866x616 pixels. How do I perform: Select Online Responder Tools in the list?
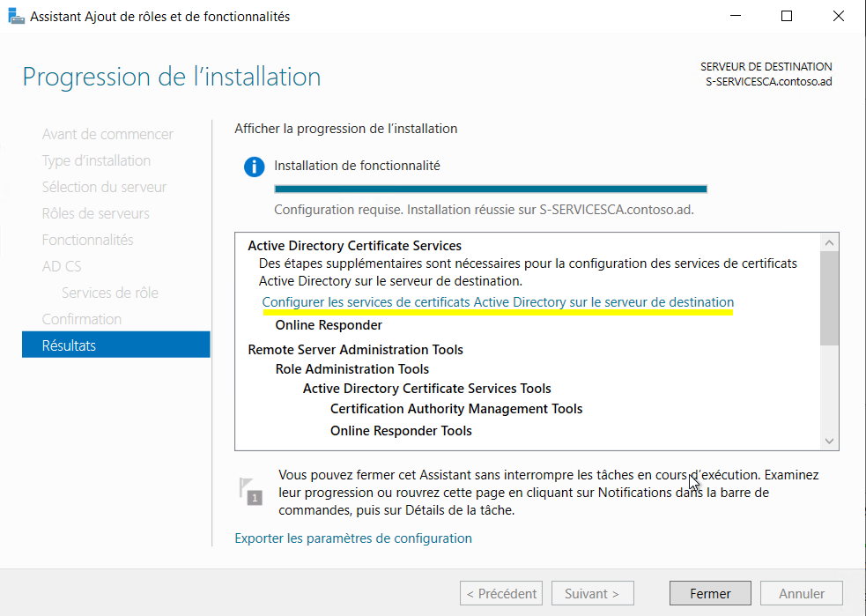pos(401,430)
